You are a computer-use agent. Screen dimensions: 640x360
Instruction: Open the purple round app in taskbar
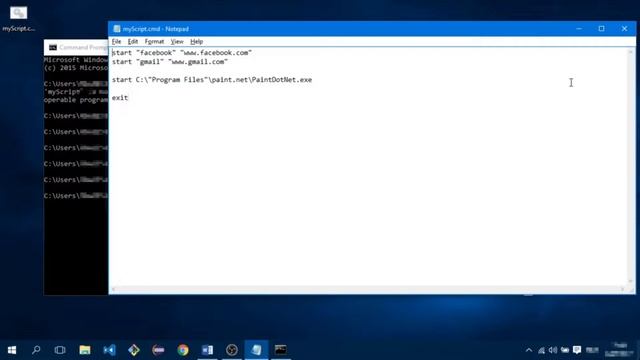[158, 350]
